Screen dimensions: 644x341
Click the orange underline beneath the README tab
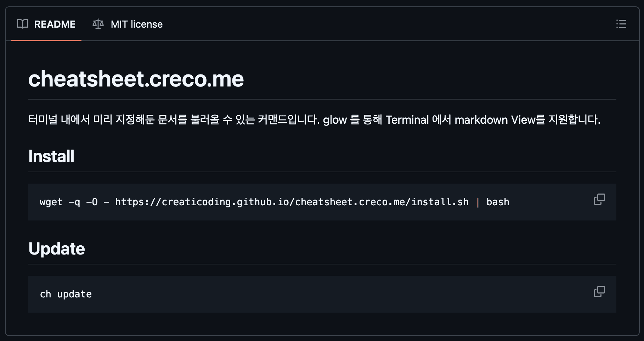[x=46, y=40]
